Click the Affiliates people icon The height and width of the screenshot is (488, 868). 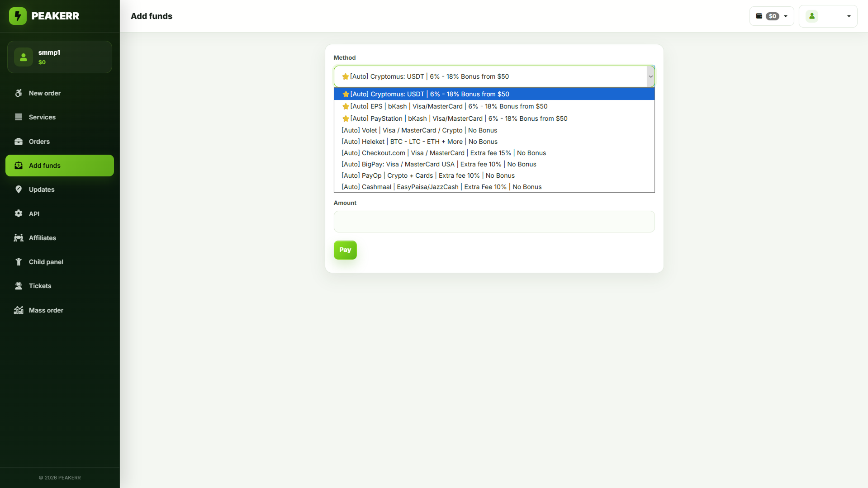tap(19, 238)
